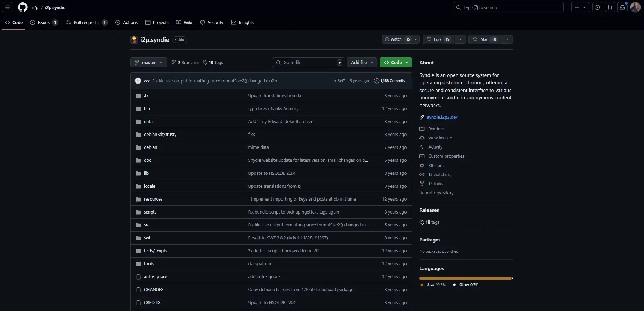View the 18 Tags link near branches
Image resolution: width=644 pixels, height=311 pixels.
[213, 62]
